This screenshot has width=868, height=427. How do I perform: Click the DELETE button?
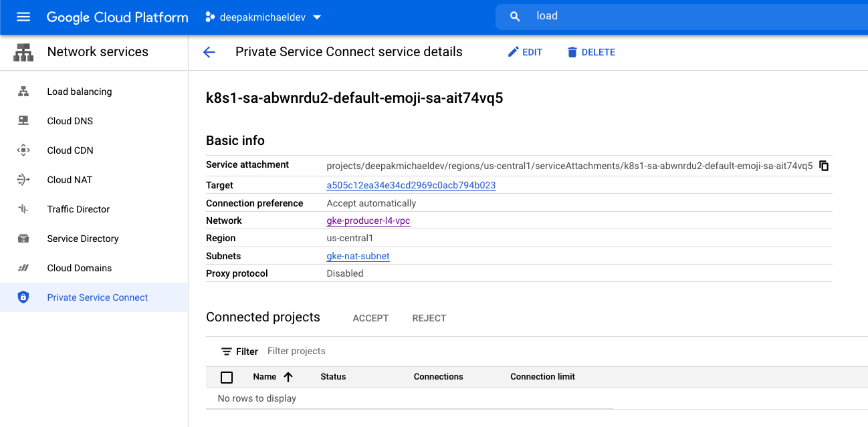(591, 52)
